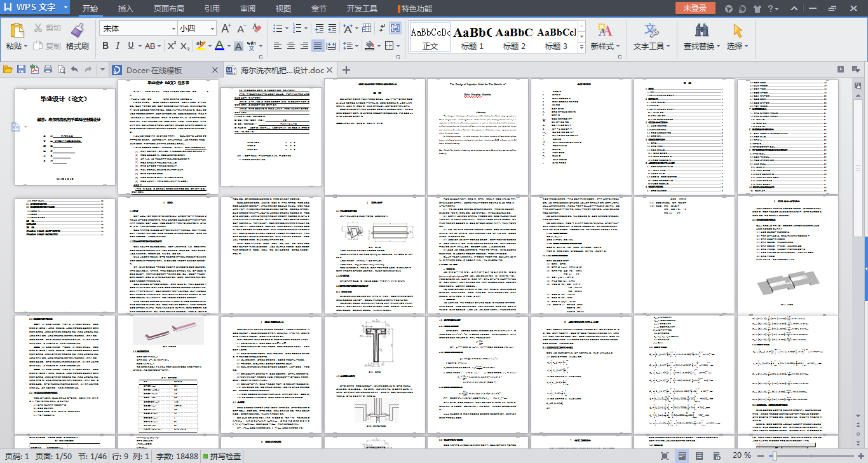Select the Format Painter (格式刷) brush
This screenshot has height=463, width=868.
[78, 36]
